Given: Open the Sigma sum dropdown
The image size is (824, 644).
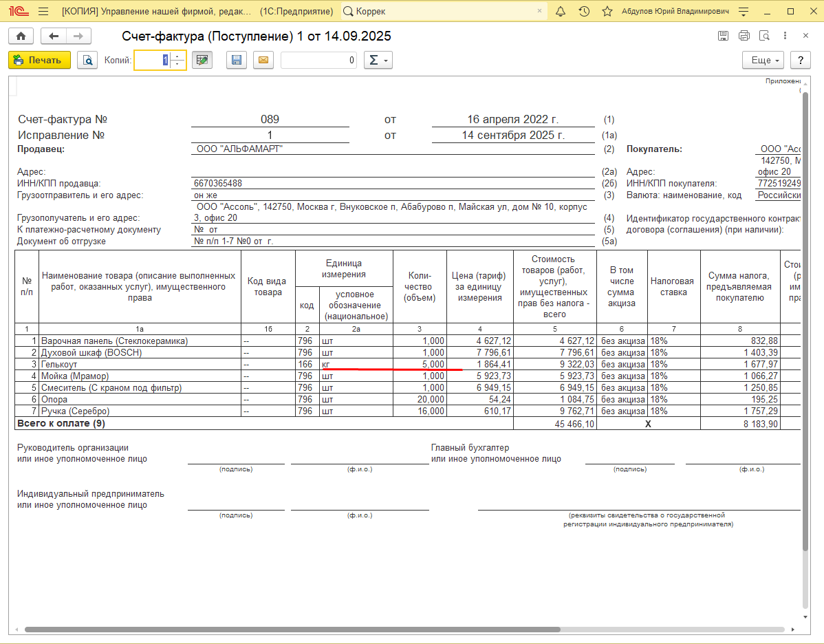Looking at the screenshot, I should 378,60.
